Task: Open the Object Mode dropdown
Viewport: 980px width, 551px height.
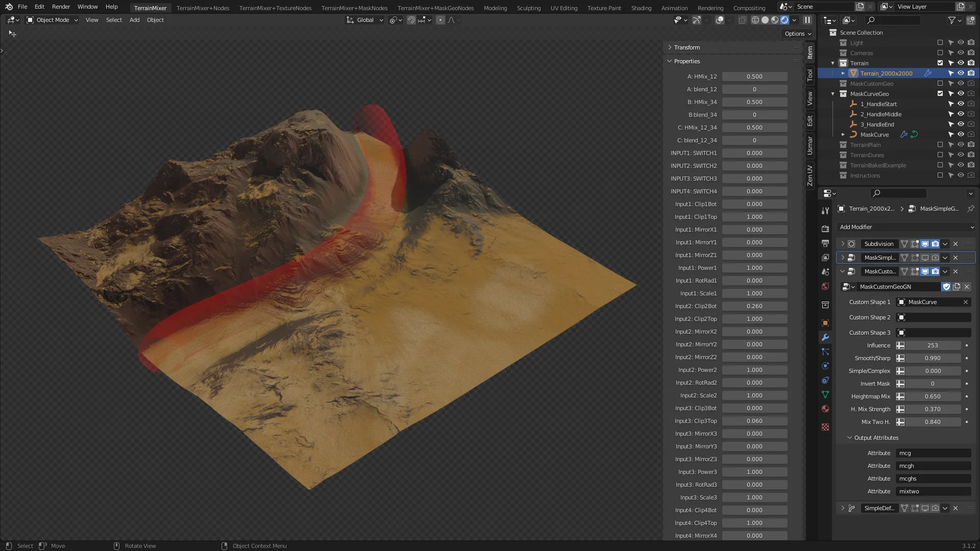Action: 53,20
